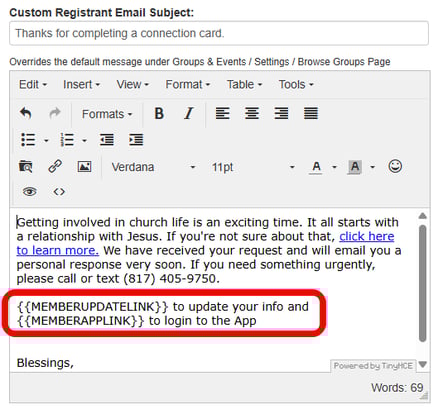Click the scroll down arrow in editor
This screenshot has width=443, height=414.
pyautogui.click(x=423, y=364)
